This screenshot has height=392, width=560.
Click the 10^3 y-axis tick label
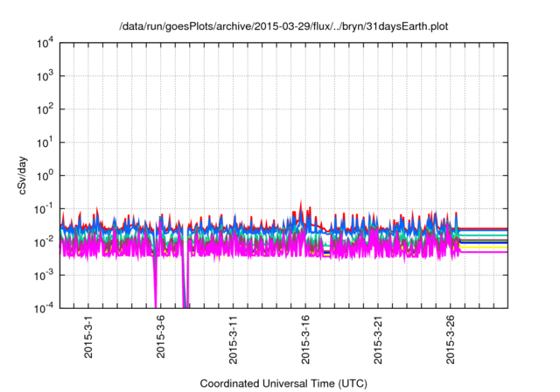tap(45, 76)
